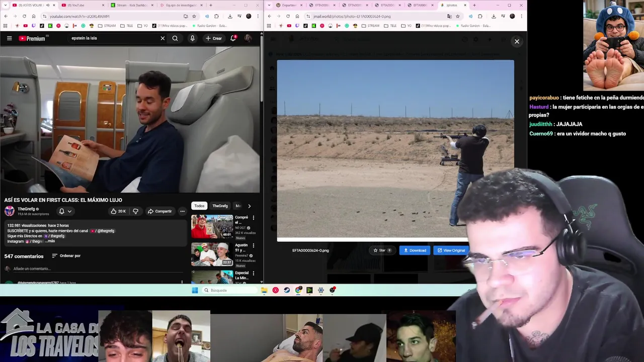The height and width of the screenshot is (362, 644).
Task: Open tab search dropdown in YouTube window
Action: (6, 5)
